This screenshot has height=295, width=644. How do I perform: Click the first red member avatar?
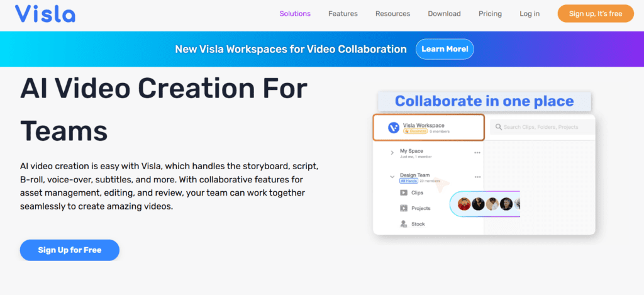464,204
